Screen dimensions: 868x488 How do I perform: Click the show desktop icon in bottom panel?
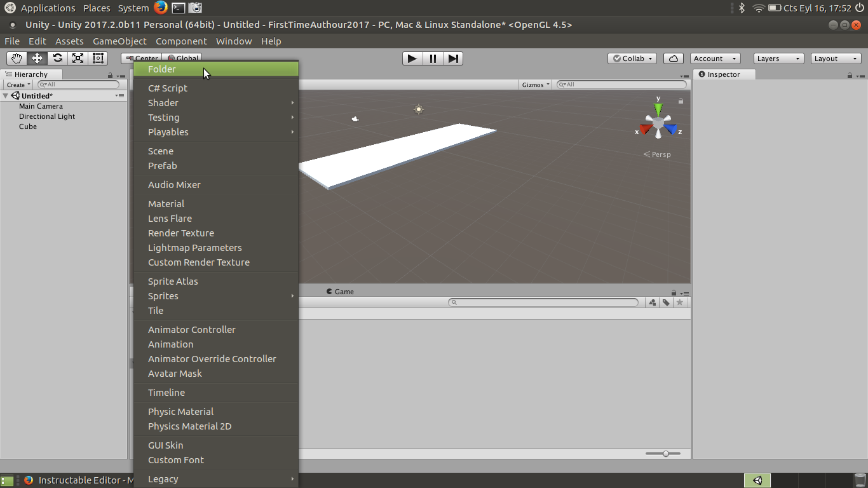(7, 480)
